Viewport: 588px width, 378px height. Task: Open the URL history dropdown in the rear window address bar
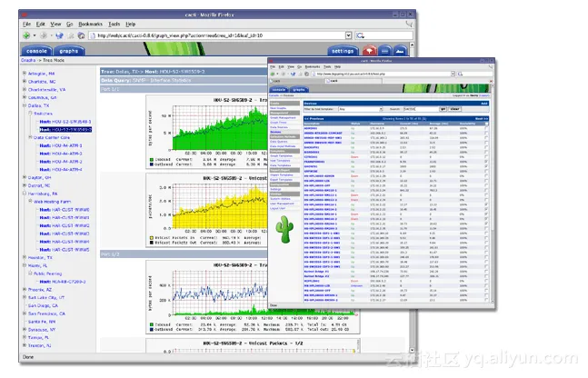[x=348, y=35]
